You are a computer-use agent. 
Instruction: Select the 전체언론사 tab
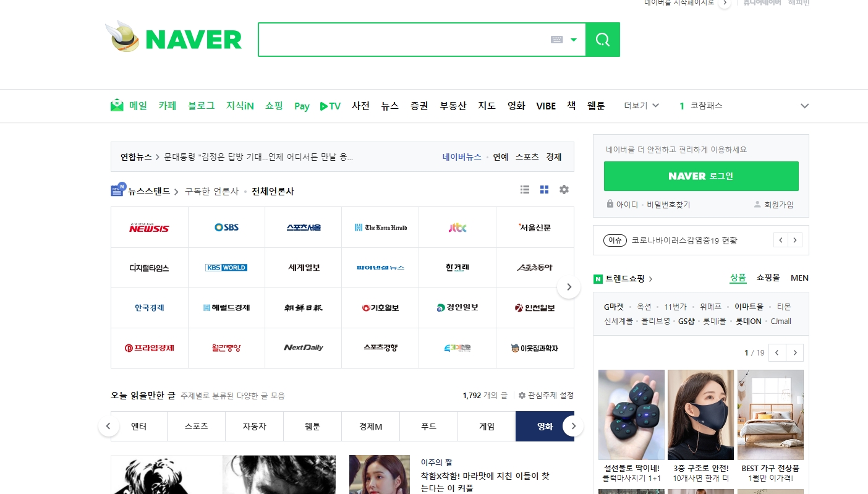pos(273,191)
